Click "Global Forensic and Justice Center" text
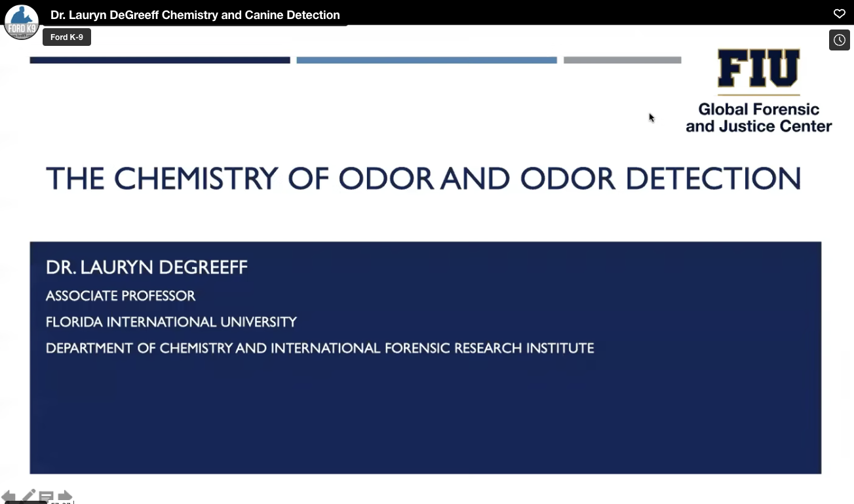Image resolution: width=854 pixels, height=504 pixels. point(759,118)
